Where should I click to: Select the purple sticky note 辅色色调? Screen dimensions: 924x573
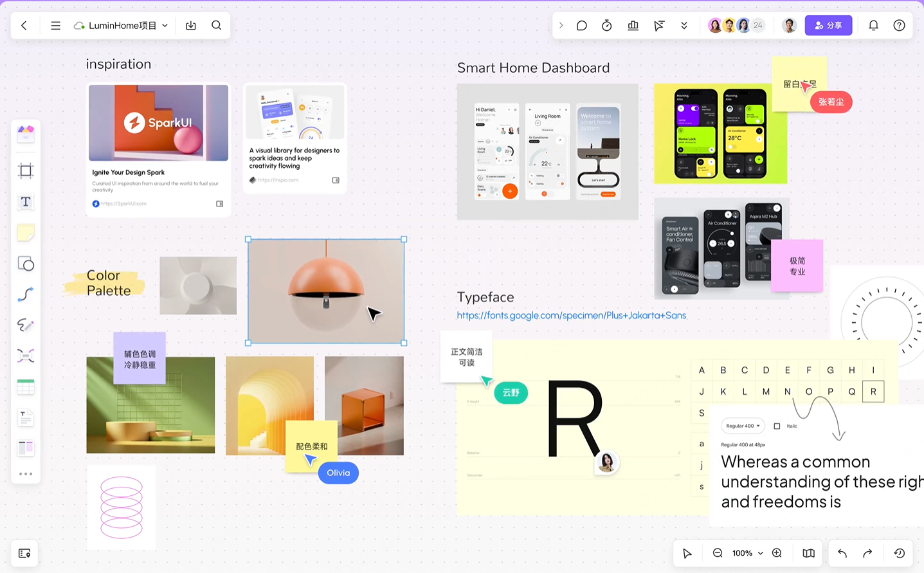140,358
